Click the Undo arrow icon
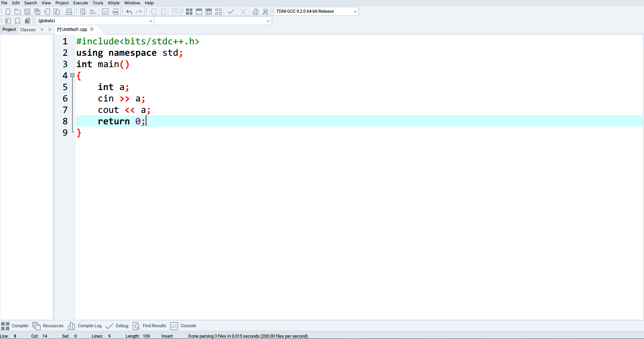 coord(129,12)
